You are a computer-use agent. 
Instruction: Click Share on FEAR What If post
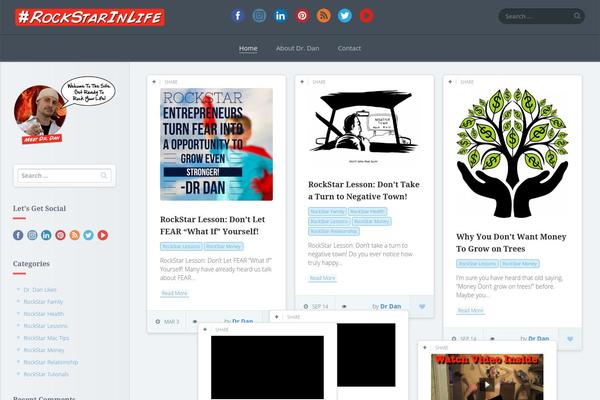point(171,82)
